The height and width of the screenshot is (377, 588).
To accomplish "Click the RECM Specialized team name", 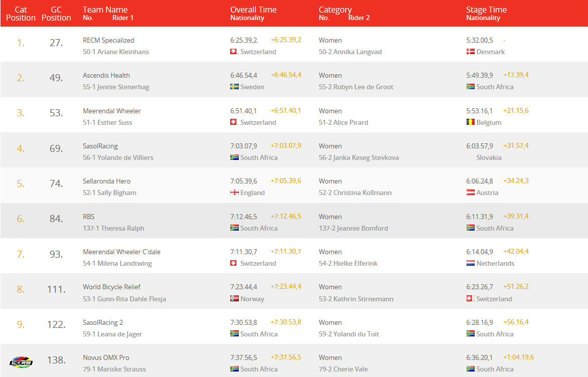I will 108,40.
